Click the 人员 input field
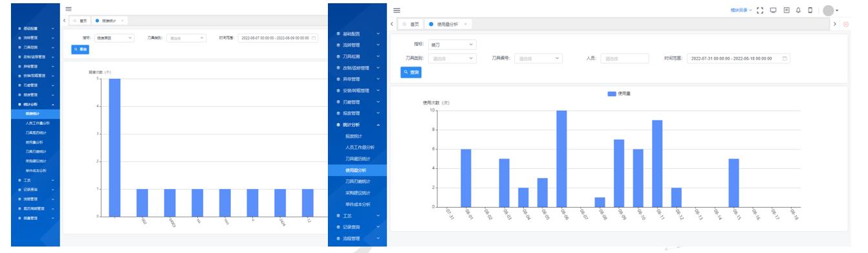The width and height of the screenshot is (868, 253). (x=624, y=58)
